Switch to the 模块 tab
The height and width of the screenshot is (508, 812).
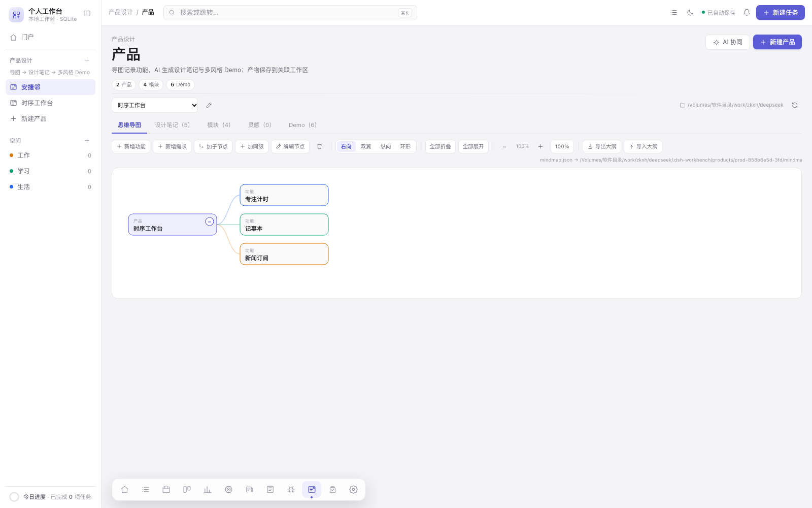[x=219, y=125]
